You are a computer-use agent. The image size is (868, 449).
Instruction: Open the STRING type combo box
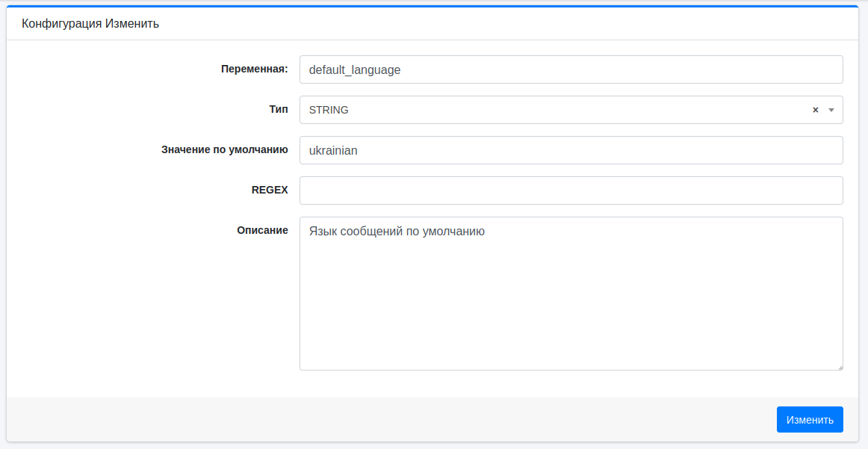553,110
